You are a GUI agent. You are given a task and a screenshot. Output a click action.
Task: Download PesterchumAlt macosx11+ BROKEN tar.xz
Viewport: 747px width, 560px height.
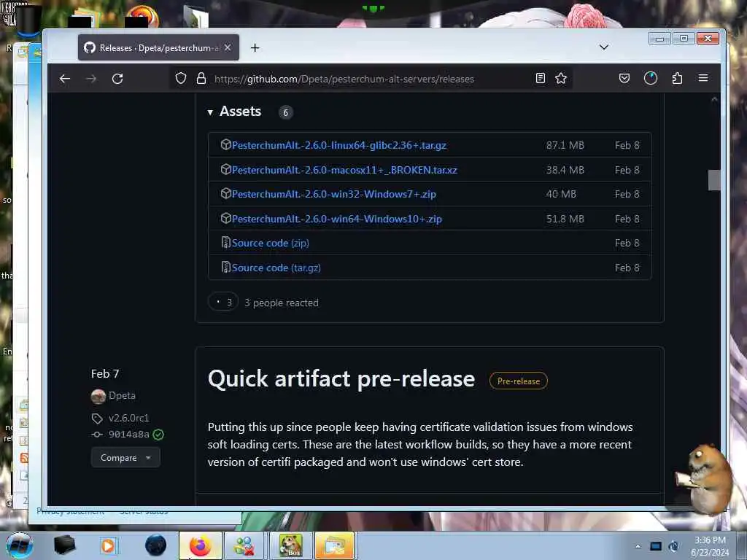344,170
